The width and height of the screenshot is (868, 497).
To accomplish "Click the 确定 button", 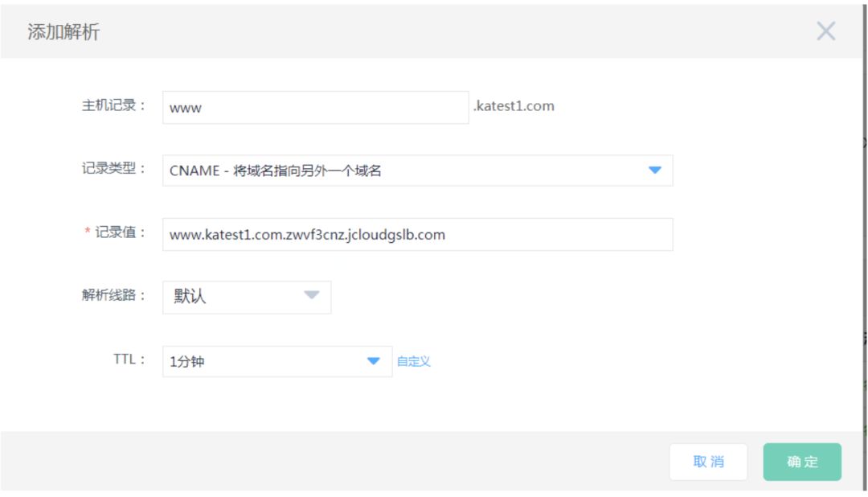I will tap(802, 462).
